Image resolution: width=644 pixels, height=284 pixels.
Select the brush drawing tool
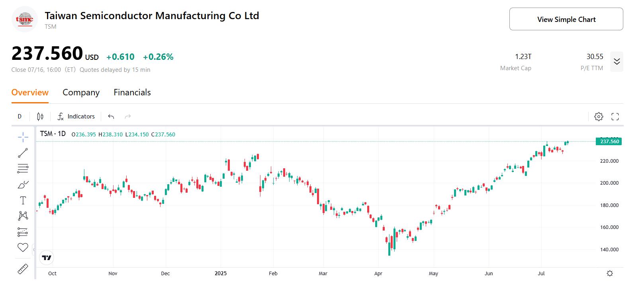pos(23,184)
